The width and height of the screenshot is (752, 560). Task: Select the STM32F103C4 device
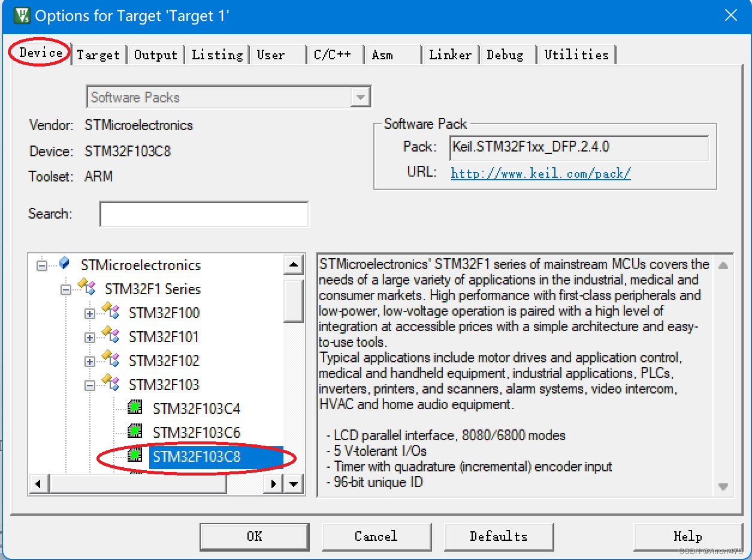tap(197, 409)
